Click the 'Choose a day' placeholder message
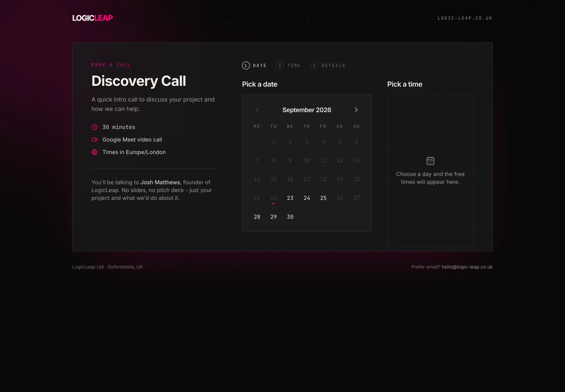 pos(430,178)
